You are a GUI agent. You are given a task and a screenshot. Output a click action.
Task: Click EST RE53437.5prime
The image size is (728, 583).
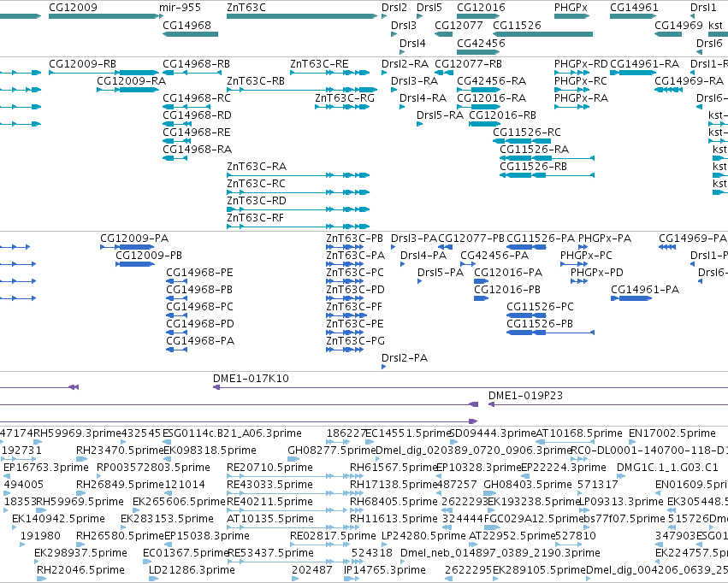(x=270, y=553)
